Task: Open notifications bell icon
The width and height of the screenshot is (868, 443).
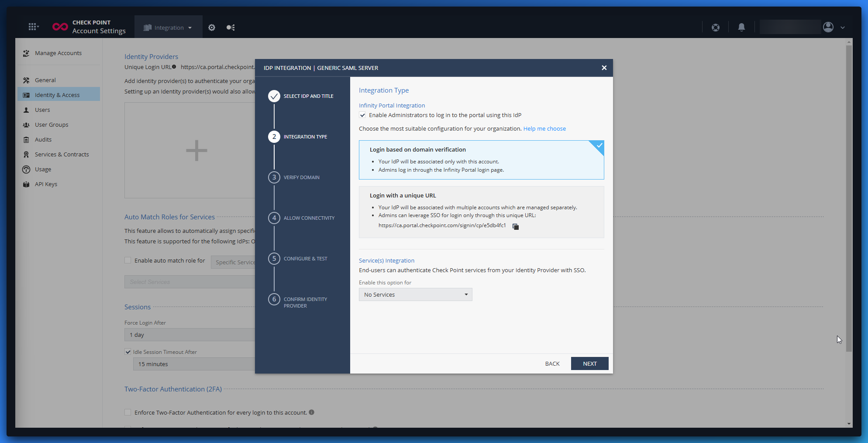Action: tap(741, 28)
